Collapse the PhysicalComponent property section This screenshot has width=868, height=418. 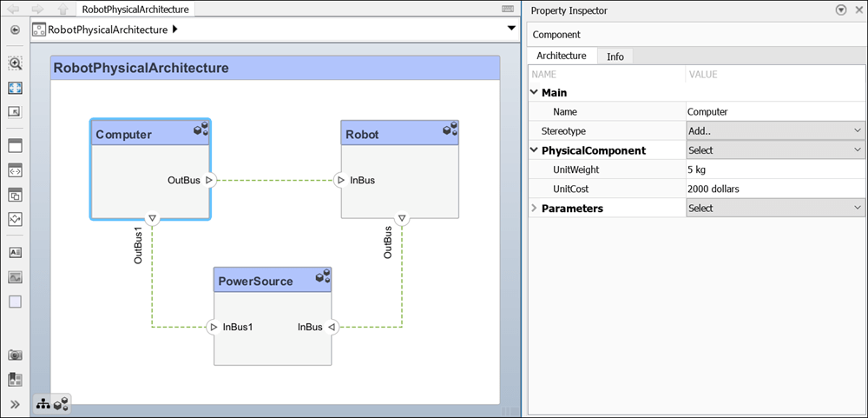coord(534,150)
